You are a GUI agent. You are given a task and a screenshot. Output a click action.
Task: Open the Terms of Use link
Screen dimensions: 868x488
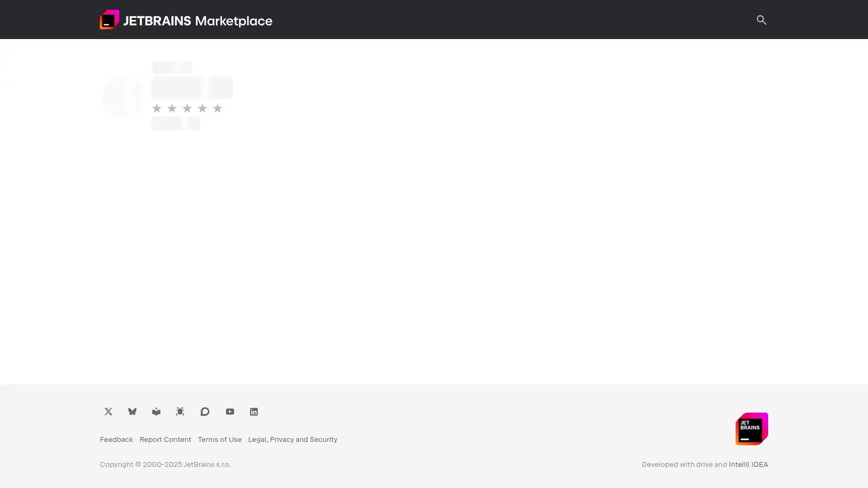click(x=220, y=440)
